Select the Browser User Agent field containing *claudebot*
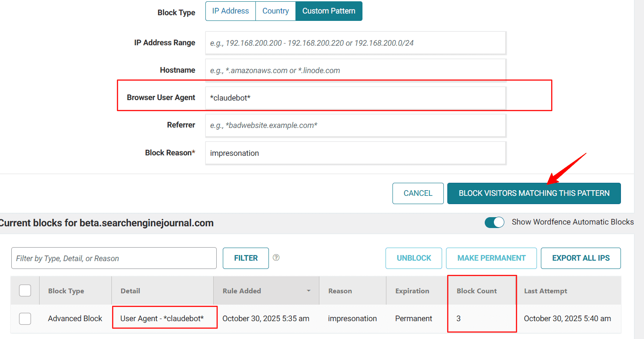The width and height of the screenshot is (644, 339). [356, 97]
